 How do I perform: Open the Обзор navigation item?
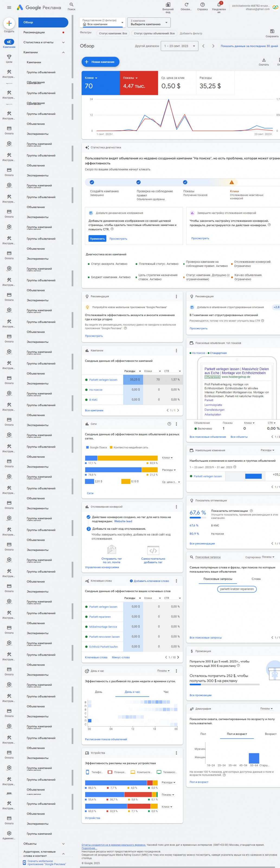point(43,22)
